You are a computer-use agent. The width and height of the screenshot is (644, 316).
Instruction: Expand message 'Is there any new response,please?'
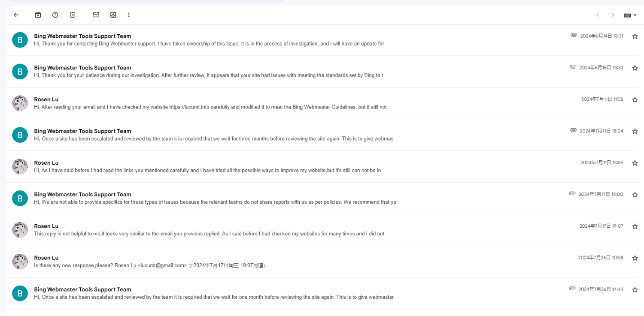[x=322, y=262]
